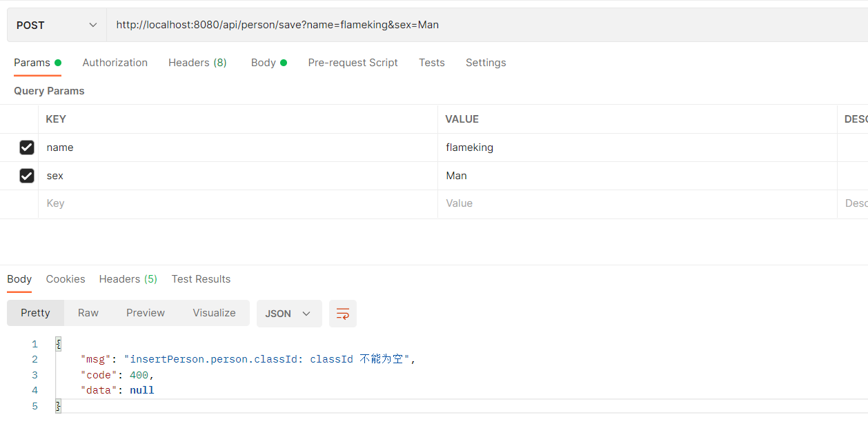This screenshot has width=868, height=437.
Task: Toggle the wrap lines icon
Action: click(343, 314)
